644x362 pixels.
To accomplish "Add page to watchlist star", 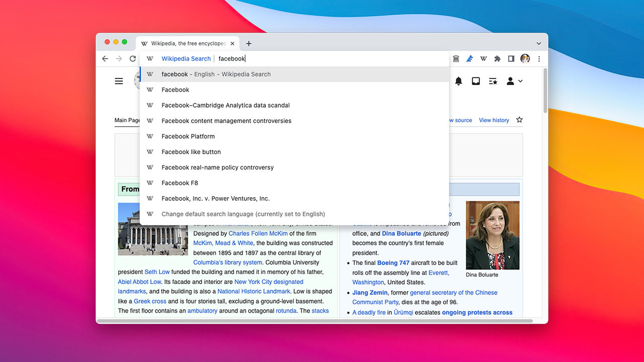I will coord(519,120).
